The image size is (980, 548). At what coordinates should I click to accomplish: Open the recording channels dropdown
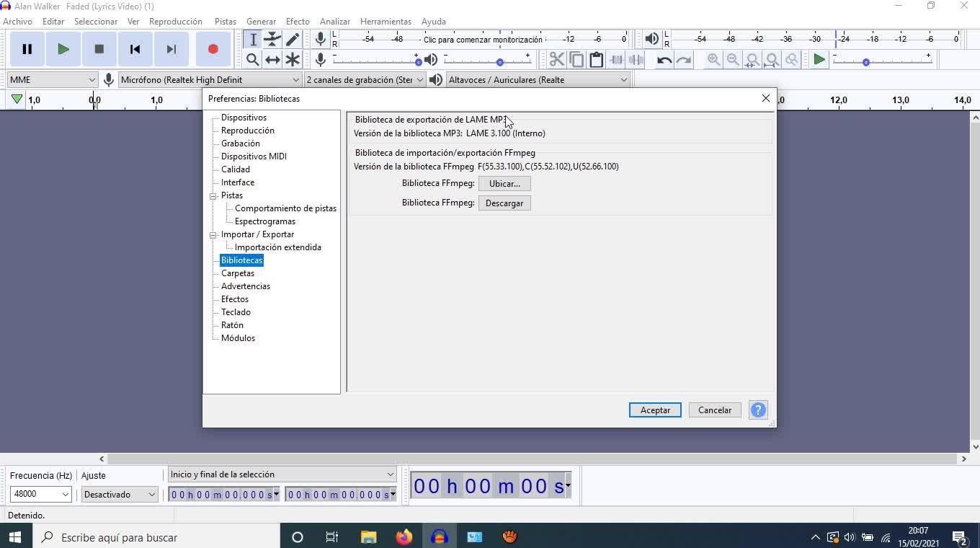tap(365, 79)
